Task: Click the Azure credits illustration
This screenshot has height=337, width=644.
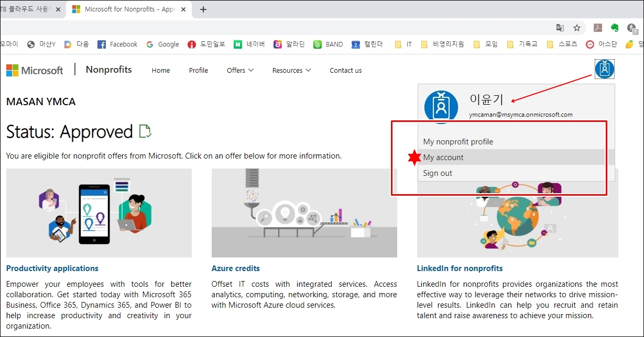Action: 304,213
